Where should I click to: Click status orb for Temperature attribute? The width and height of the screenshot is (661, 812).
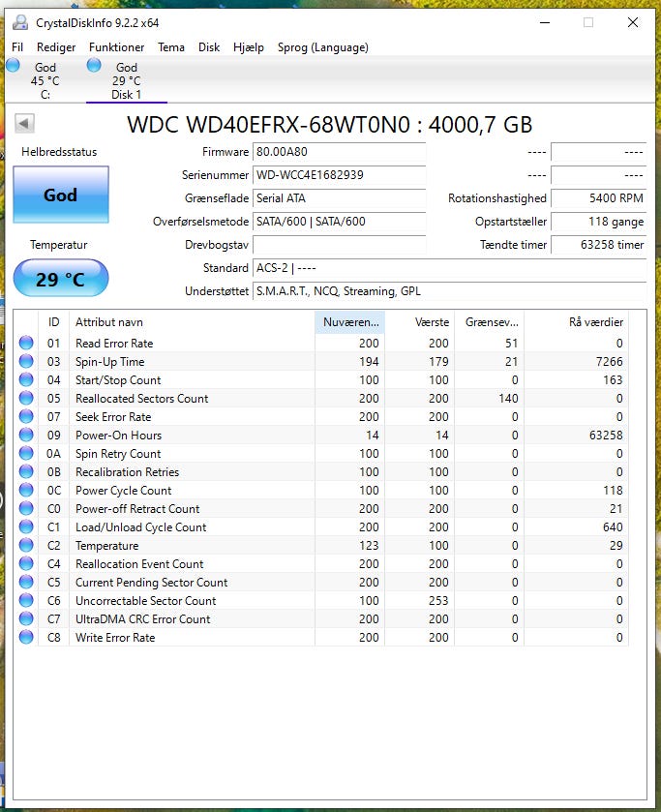coord(26,545)
